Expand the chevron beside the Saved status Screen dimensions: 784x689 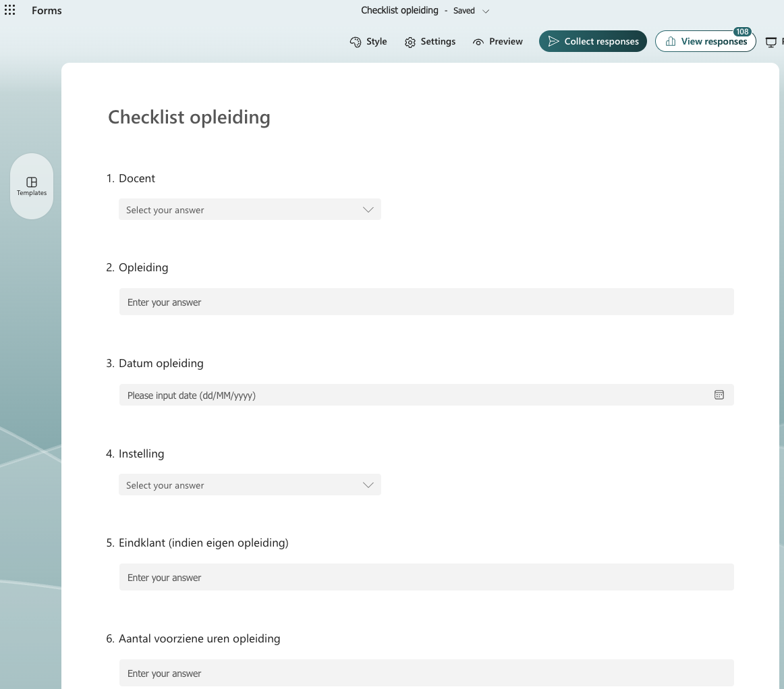pos(486,11)
